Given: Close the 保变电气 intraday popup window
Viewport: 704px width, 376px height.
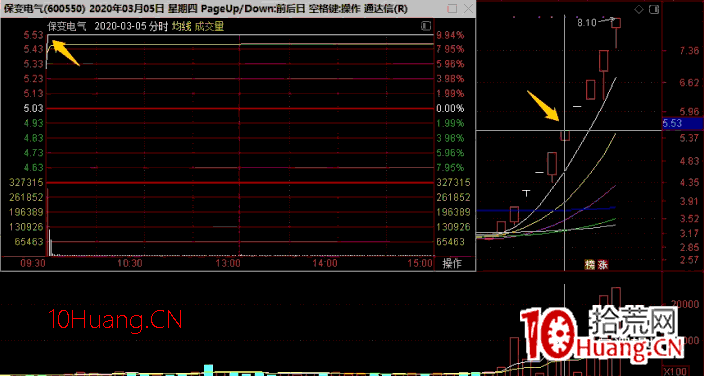Looking at the screenshot, I should click(x=469, y=9).
